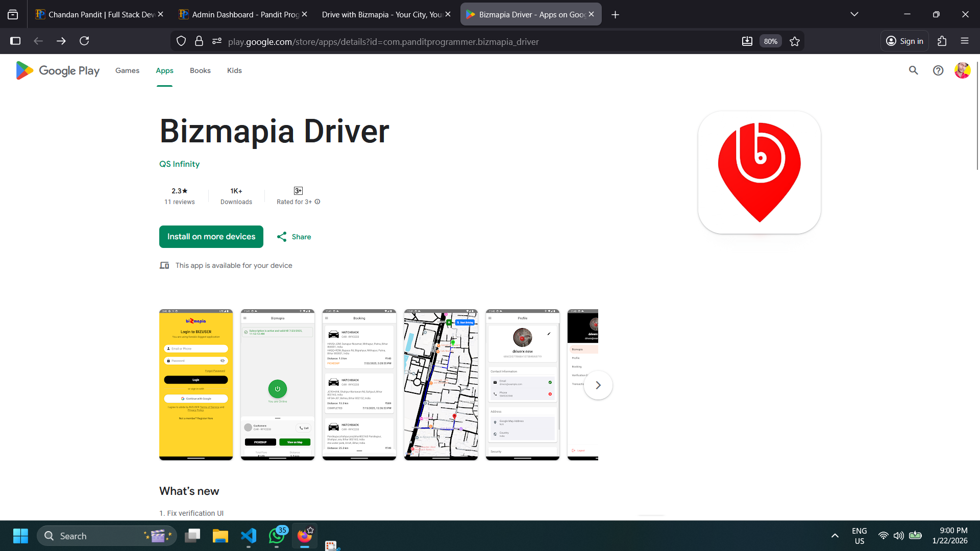This screenshot has height=551, width=980.
Task: Bookmark this page with the star icon
Action: tap(794, 41)
